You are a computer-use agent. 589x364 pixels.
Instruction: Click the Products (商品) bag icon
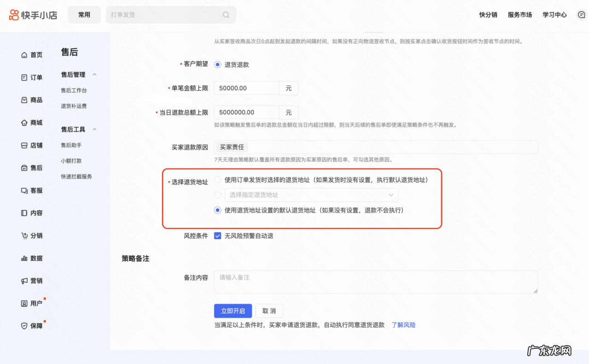(x=24, y=100)
